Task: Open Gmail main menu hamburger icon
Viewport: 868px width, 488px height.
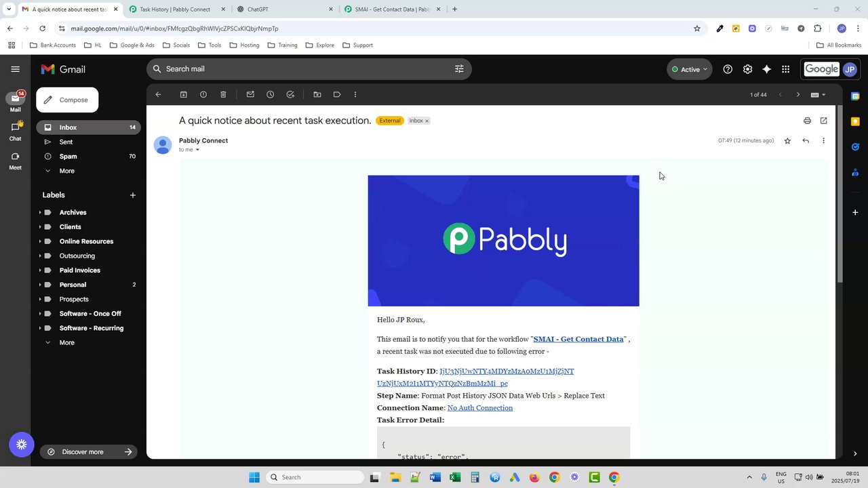Action: pos(15,69)
